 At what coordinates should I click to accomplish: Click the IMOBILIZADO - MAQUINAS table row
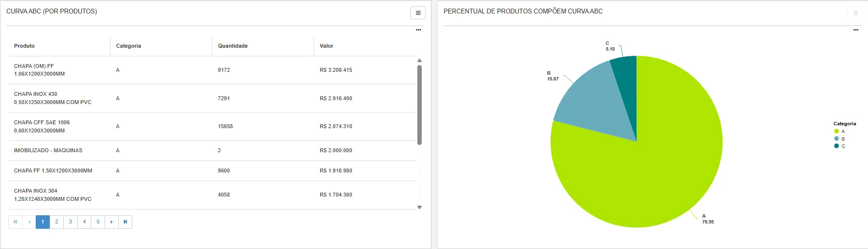pos(48,151)
